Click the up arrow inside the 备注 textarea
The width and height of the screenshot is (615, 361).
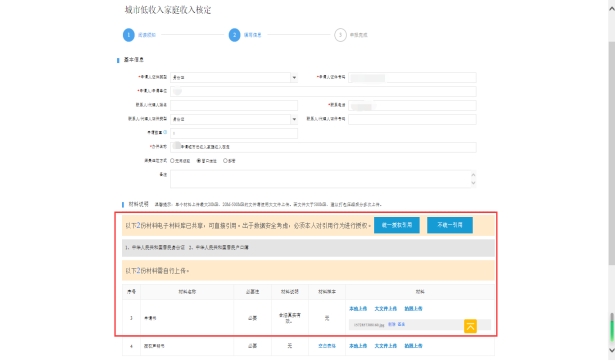[473, 175]
